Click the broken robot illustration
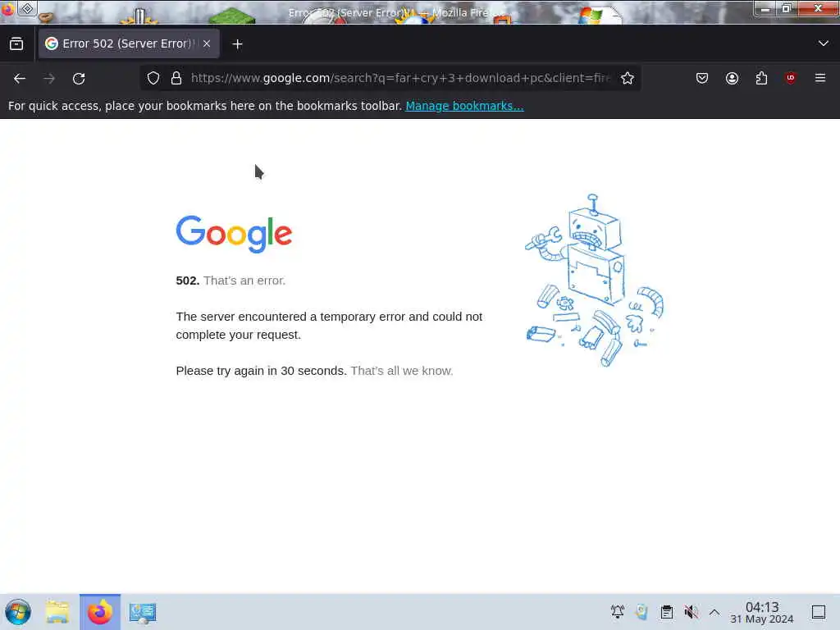Screen dimensions: 840x630 coord(595,281)
